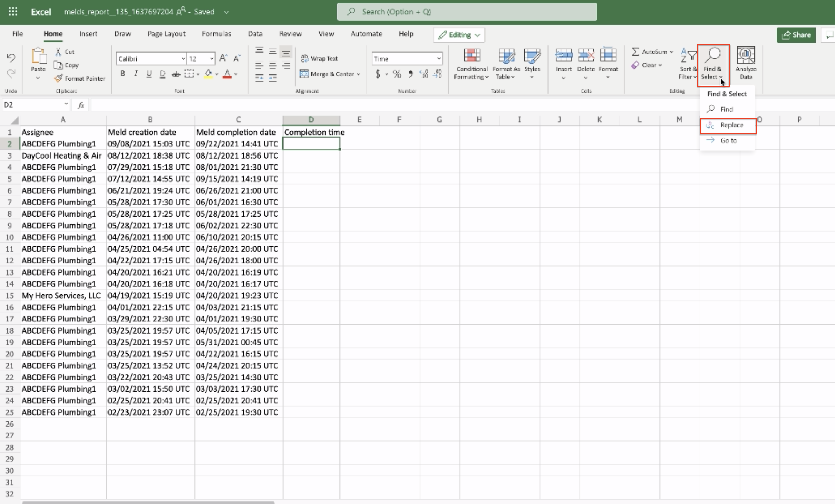Toggle italic formatting
Screen dimensions: 835x504
click(x=136, y=74)
